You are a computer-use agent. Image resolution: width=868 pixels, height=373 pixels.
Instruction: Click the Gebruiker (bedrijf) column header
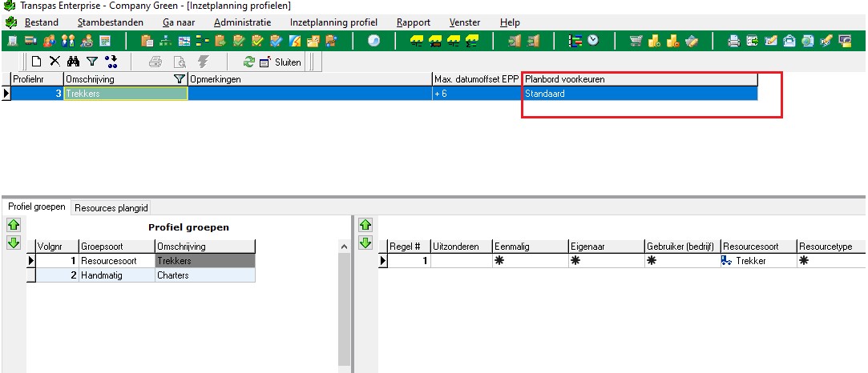click(683, 247)
